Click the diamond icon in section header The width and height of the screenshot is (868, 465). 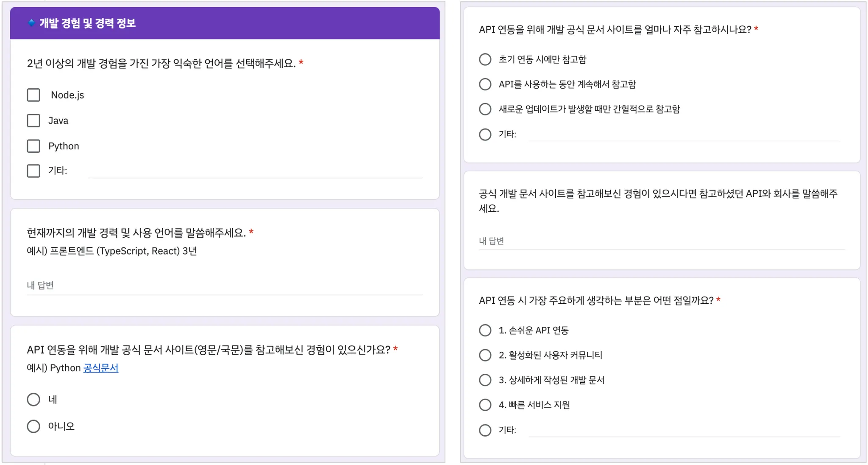pos(31,23)
